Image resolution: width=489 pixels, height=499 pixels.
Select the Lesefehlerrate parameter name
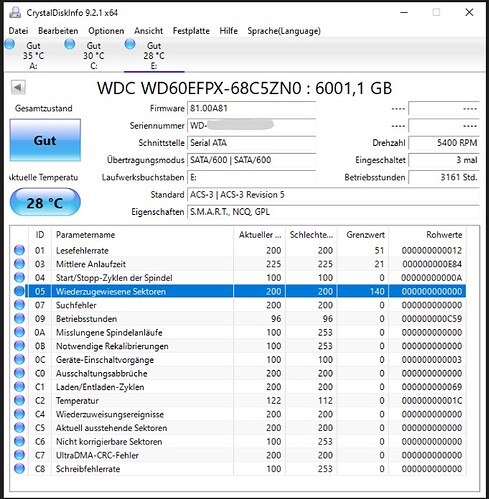coord(82,250)
